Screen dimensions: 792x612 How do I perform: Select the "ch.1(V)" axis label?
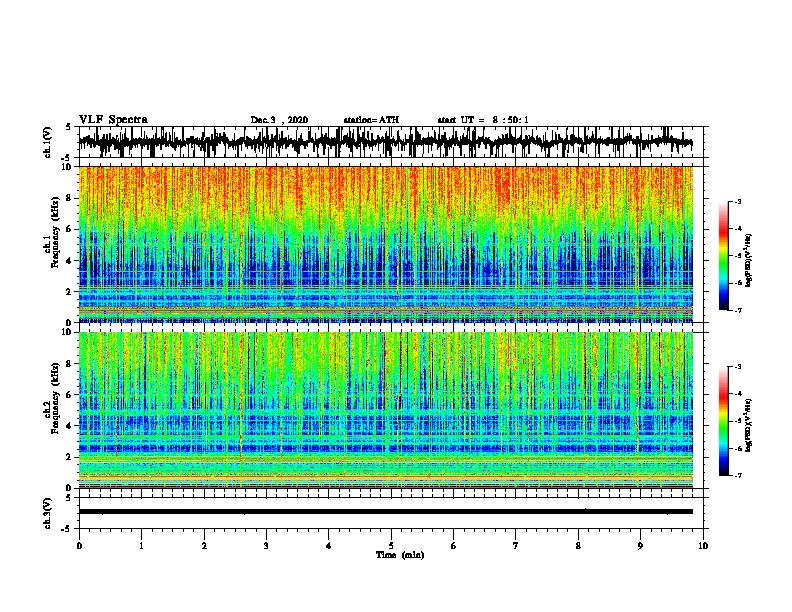(x=48, y=142)
